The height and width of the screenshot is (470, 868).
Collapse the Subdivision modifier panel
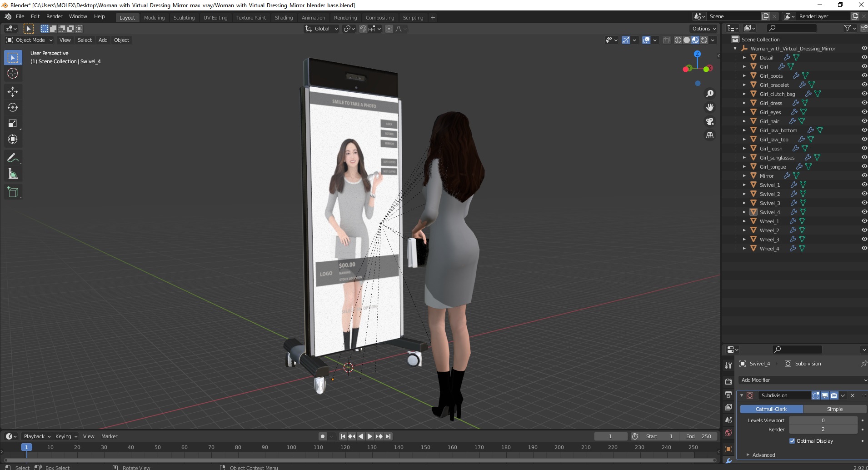point(742,395)
